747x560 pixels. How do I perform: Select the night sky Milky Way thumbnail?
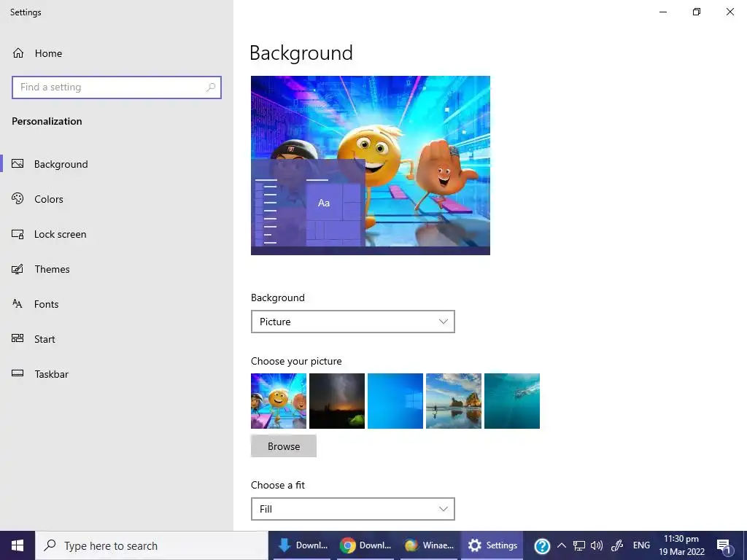coord(337,401)
